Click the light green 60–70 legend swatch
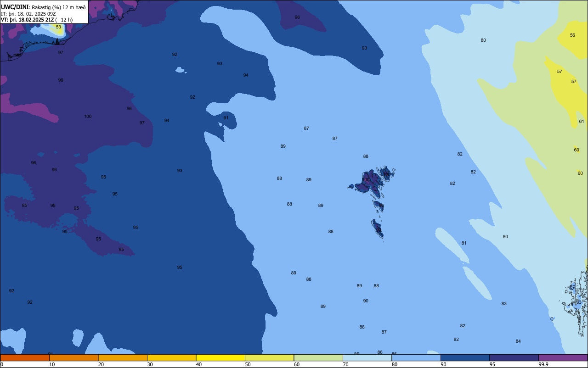 tap(318, 357)
